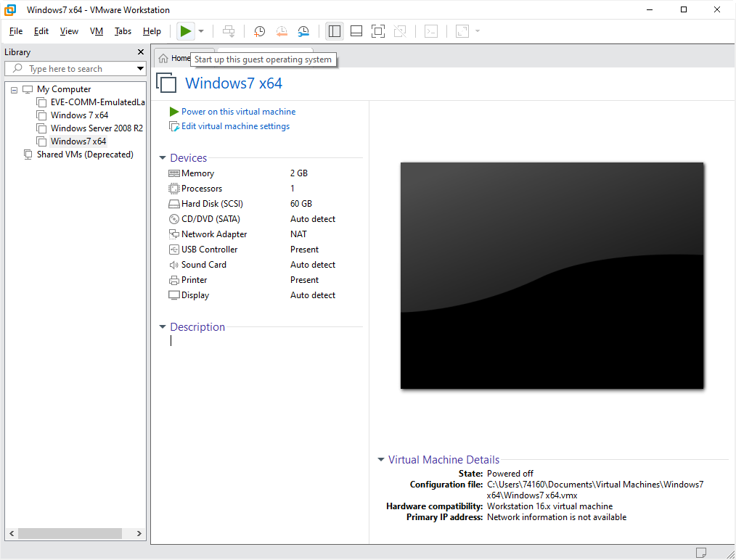Click the green Power On play button
This screenshot has width=736, height=560.
(185, 31)
